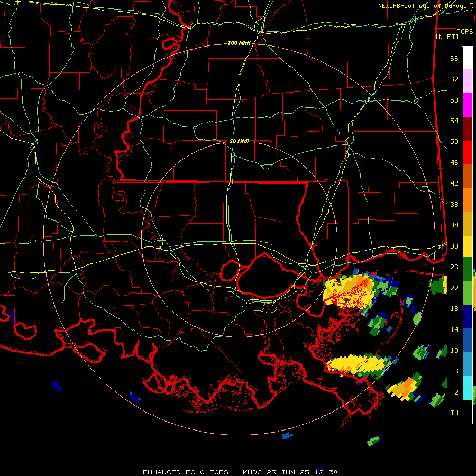Select the magenta legend swatch

point(467,105)
